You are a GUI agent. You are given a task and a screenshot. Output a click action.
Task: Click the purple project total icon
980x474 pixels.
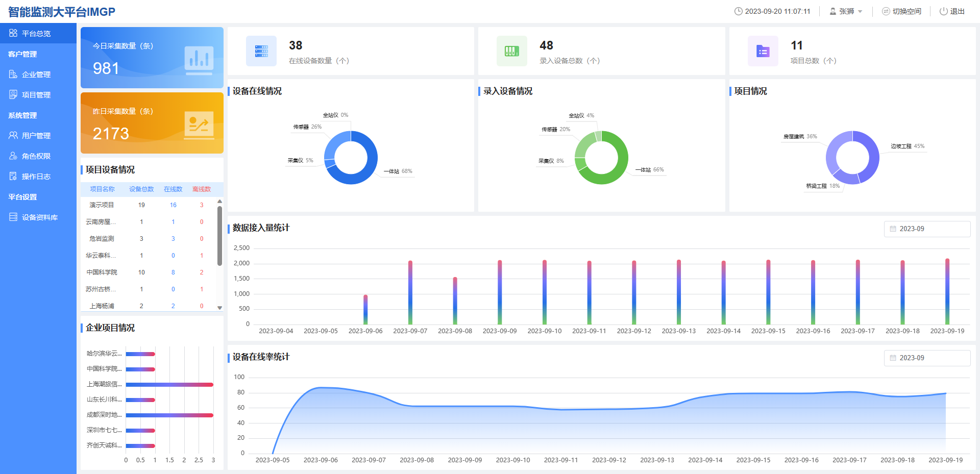click(x=763, y=51)
